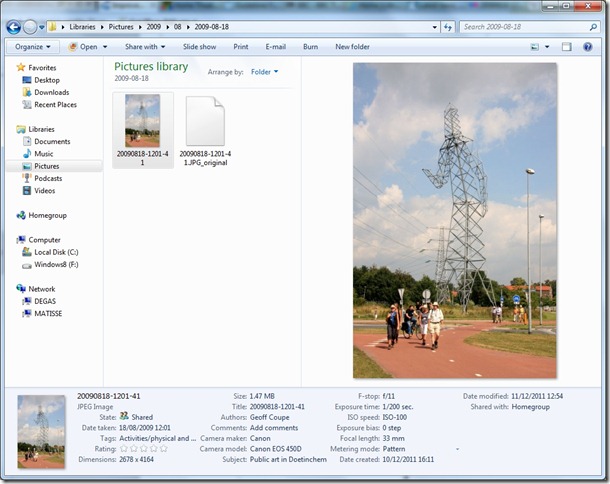Select the MATISSE network computer
The height and width of the screenshot is (484, 610).
click(49, 313)
